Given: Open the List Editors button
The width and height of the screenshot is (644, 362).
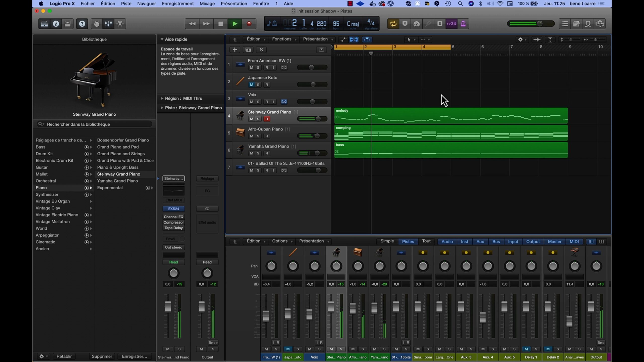Looking at the screenshot, I should click(565, 24).
